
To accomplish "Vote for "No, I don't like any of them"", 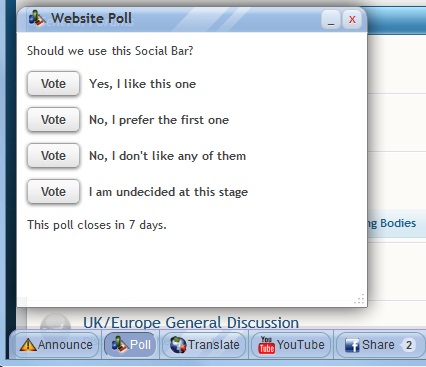I will [x=53, y=156].
